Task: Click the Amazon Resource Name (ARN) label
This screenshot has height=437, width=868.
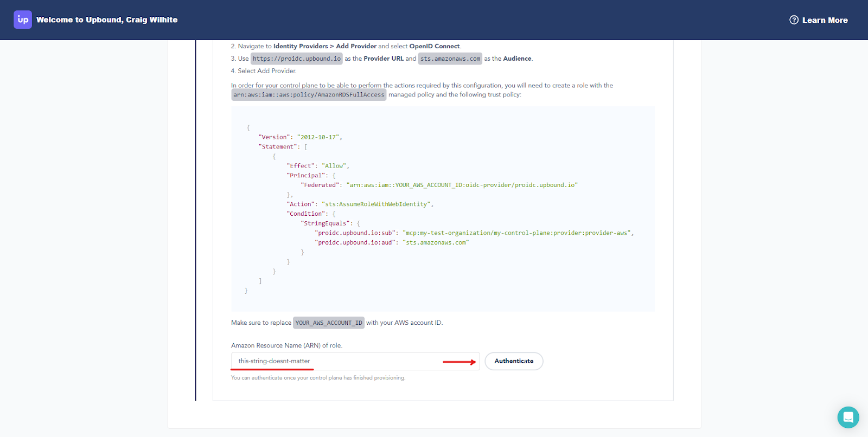Action: 286,345
